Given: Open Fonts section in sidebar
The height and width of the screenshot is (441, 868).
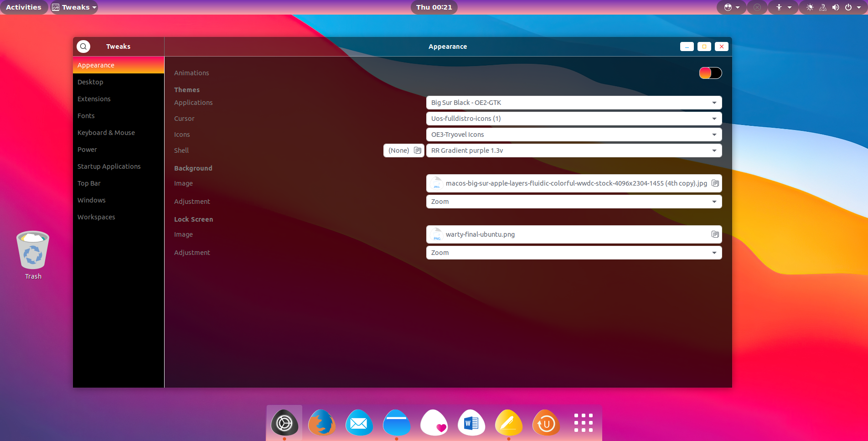Looking at the screenshot, I should coord(119,116).
